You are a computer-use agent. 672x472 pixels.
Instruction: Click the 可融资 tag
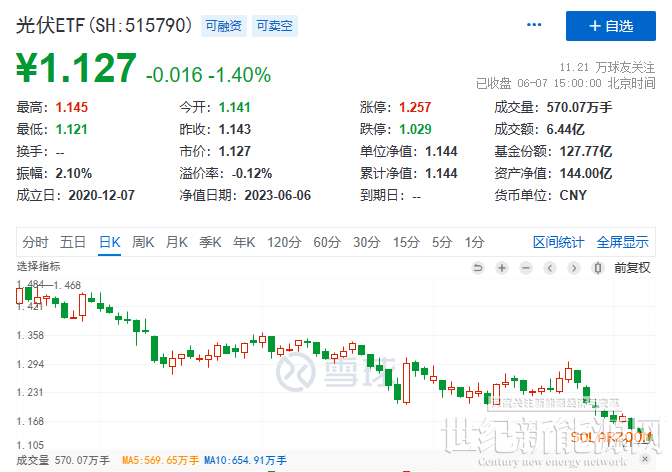[x=224, y=26]
